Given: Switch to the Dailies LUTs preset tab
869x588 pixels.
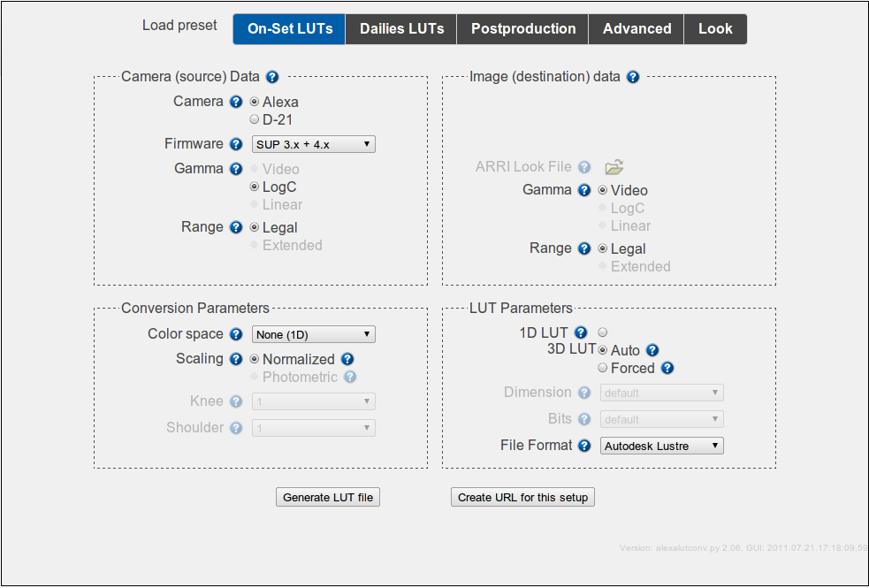Looking at the screenshot, I should click(x=401, y=29).
